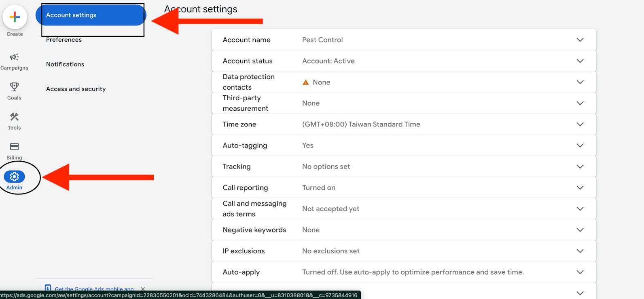The height and width of the screenshot is (299, 644).
Task: Expand the partially visible bottom row chevron
Action: [x=580, y=293]
